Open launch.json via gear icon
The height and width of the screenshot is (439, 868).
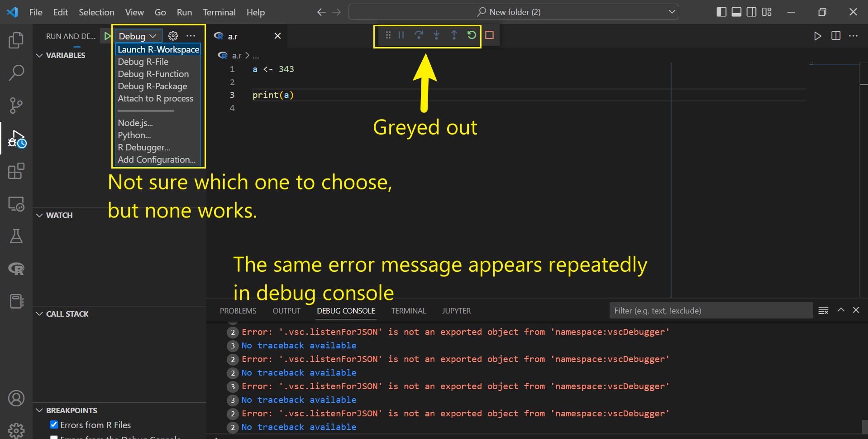tap(173, 36)
